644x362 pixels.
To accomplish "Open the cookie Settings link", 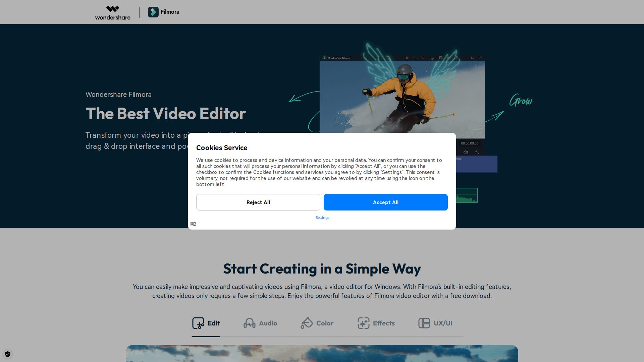I will coord(322,218).
